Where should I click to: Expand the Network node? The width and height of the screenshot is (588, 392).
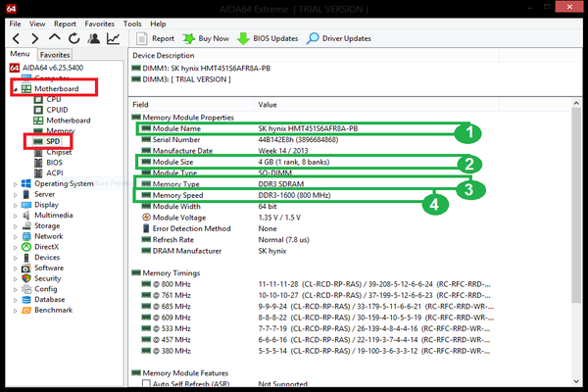pos(16,237)
